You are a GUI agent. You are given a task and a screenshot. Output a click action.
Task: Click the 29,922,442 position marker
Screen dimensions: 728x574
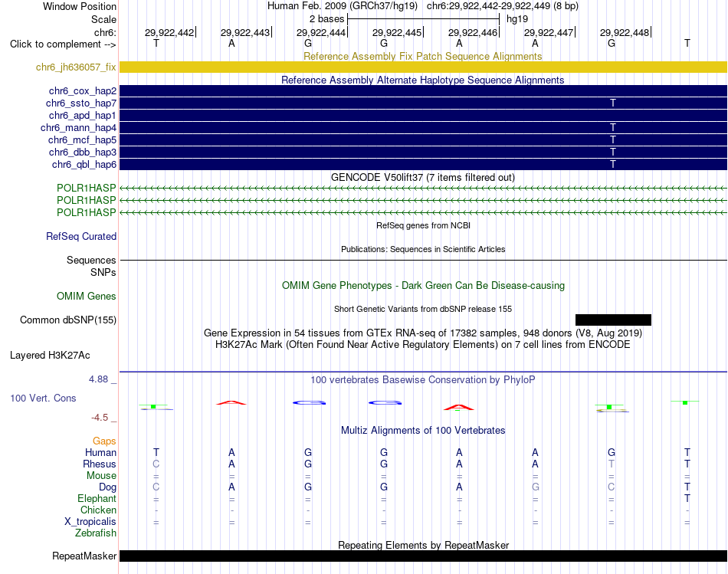[169, 32]
